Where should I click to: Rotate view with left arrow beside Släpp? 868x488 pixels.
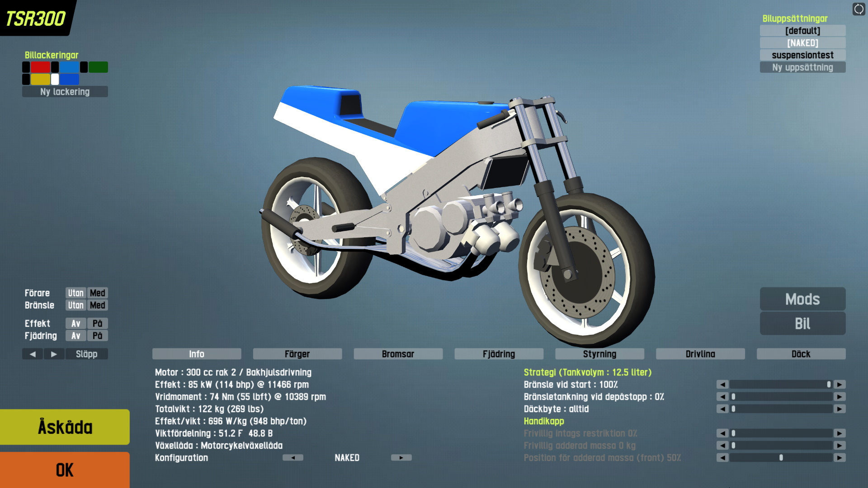point(33,354)
